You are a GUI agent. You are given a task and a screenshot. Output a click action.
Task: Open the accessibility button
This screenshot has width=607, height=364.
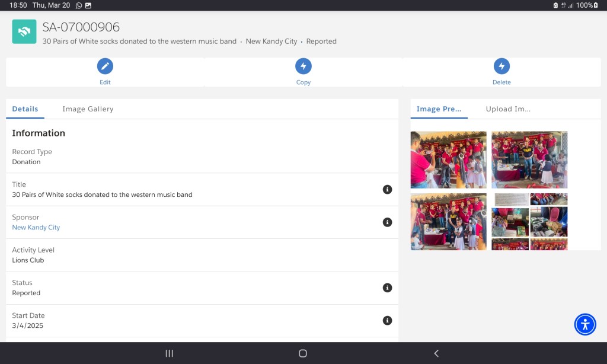click(x=585, y=324)
